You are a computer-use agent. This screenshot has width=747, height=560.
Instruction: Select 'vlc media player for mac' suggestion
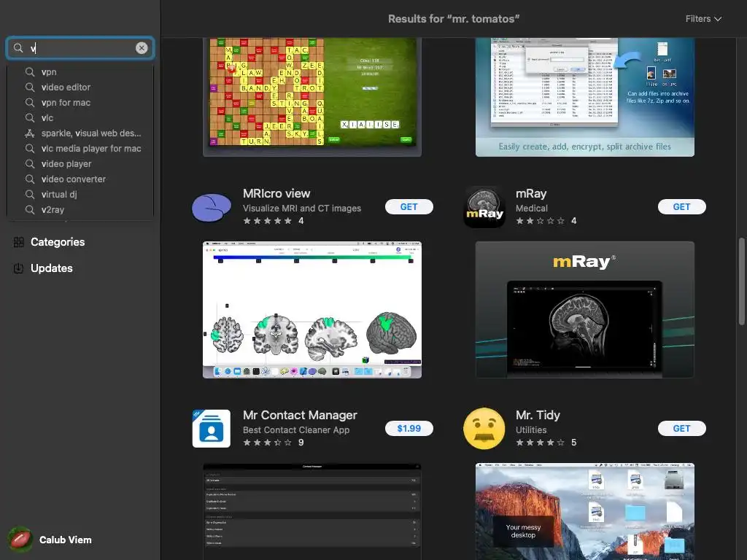(x=80, y=148)
